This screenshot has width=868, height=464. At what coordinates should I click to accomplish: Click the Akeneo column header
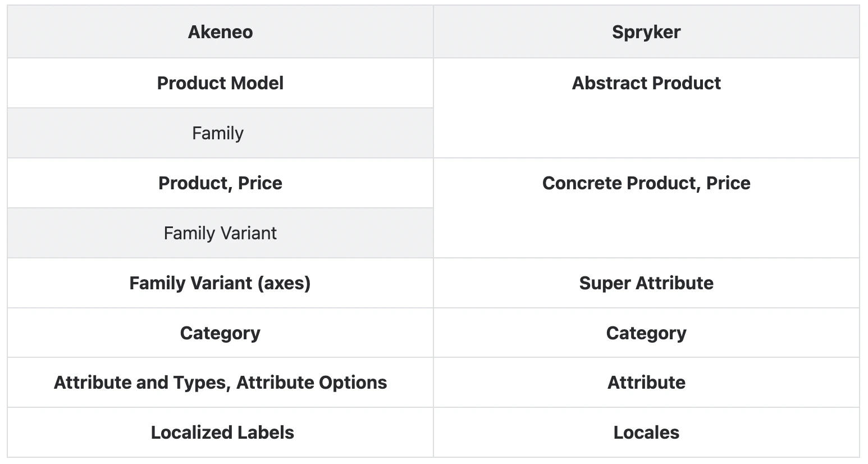[x=220, y=32]
